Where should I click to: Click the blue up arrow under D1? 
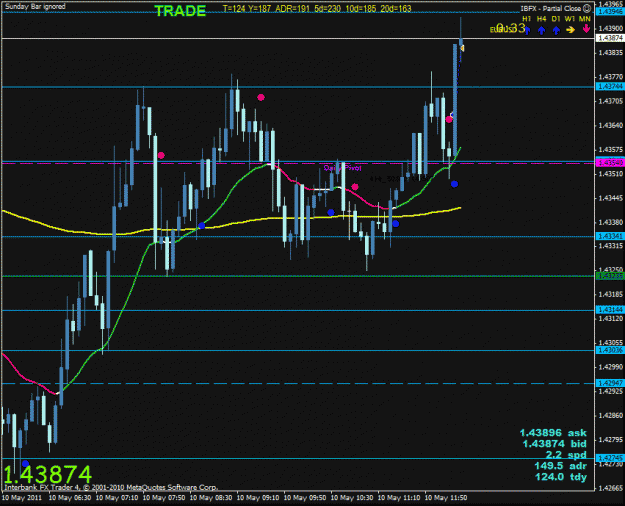[556, 30]
